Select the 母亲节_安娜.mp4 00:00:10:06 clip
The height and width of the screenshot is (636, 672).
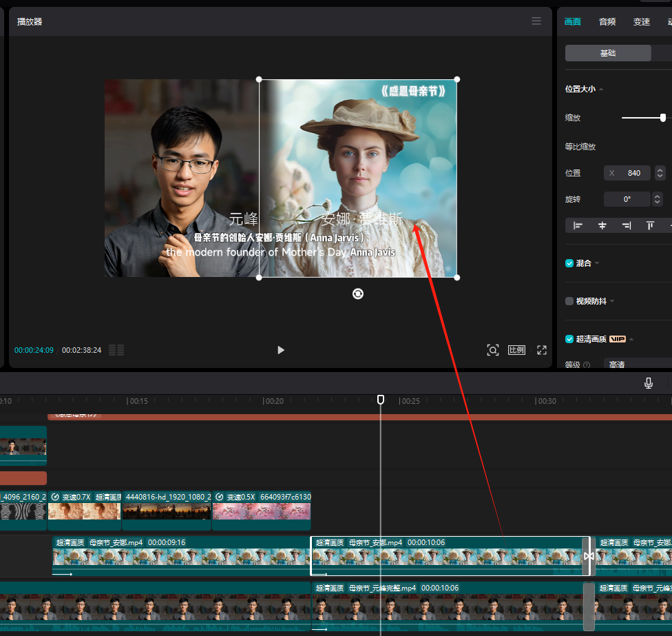[x=450, y=556]
